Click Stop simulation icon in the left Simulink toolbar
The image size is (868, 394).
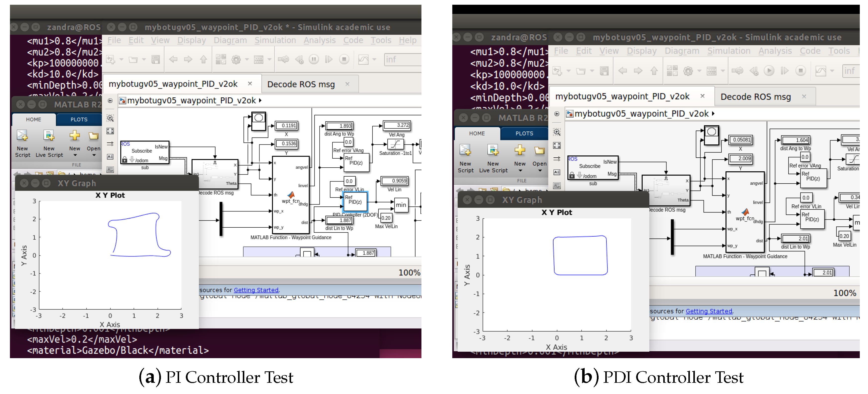point(344,60)
